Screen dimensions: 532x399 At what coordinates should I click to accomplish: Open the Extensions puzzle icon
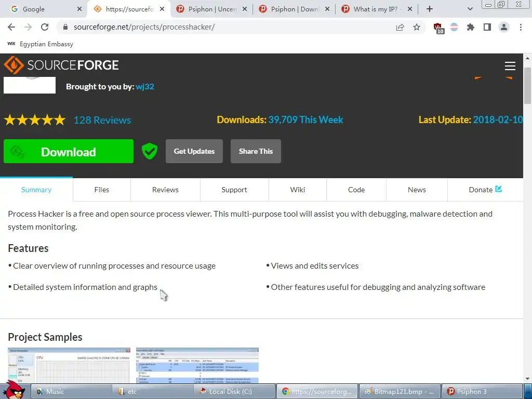pos(471,27)
